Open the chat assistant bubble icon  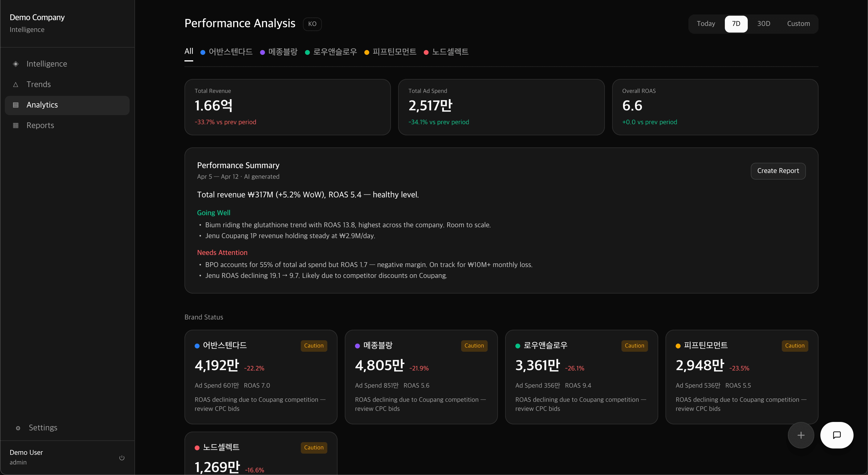click(x=837, y=435)
